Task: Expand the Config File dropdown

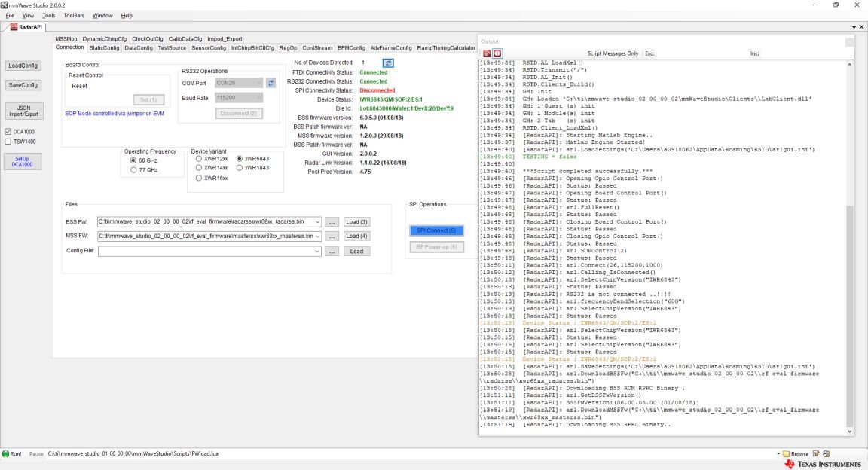Action: pos(317,252)
